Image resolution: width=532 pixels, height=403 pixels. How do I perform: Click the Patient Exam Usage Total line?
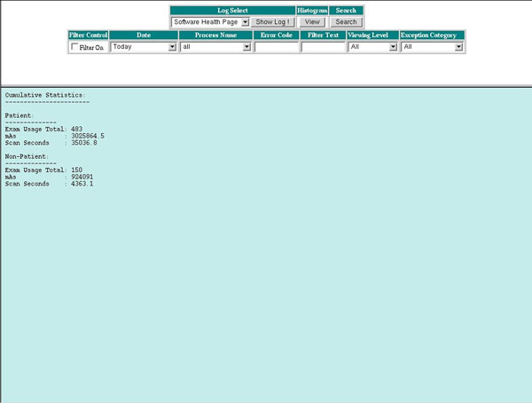43,129
